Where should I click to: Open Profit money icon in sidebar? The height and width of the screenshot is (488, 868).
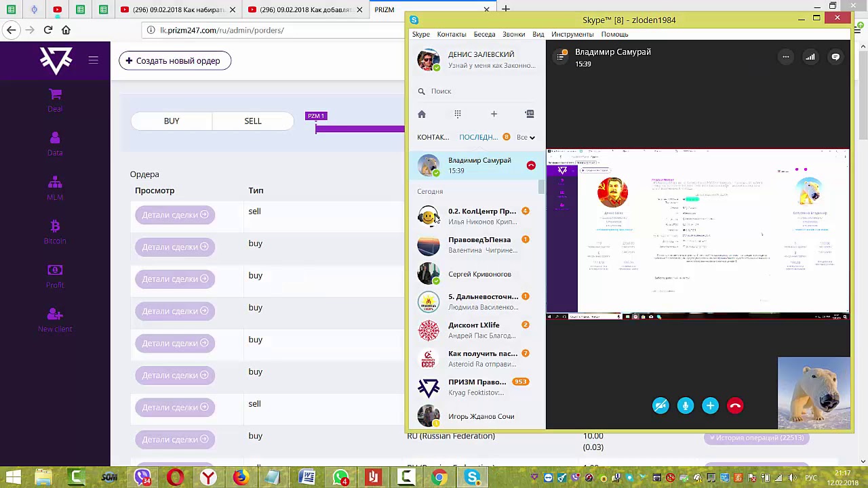tap(55, 270)
